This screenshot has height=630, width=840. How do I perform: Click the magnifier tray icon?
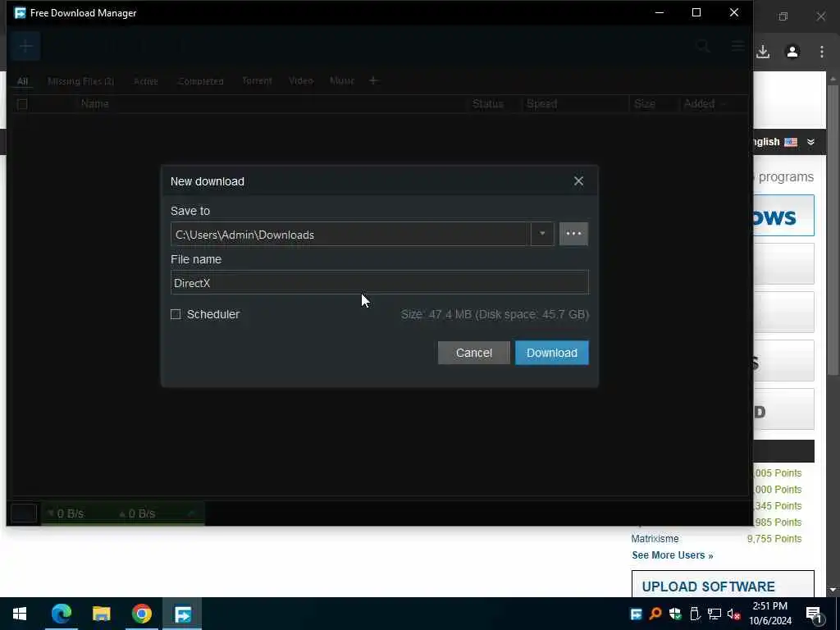(655, 614)
